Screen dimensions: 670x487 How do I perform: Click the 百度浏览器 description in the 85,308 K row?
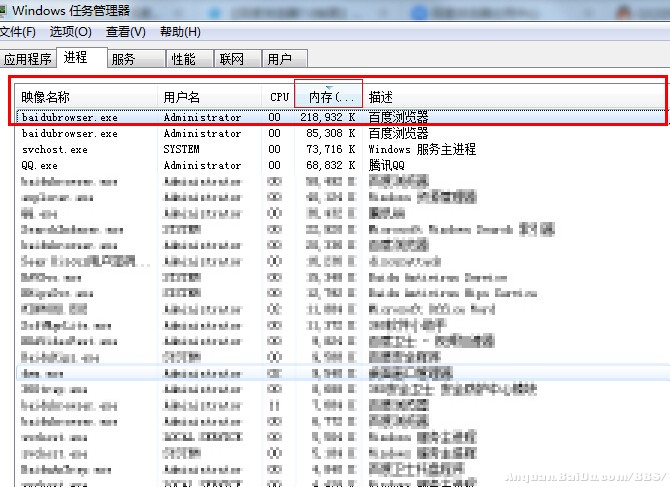pos(398,133)
